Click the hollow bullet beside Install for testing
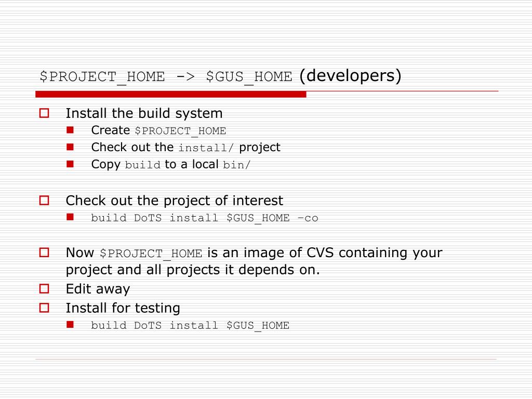 (x=44, y=308)
